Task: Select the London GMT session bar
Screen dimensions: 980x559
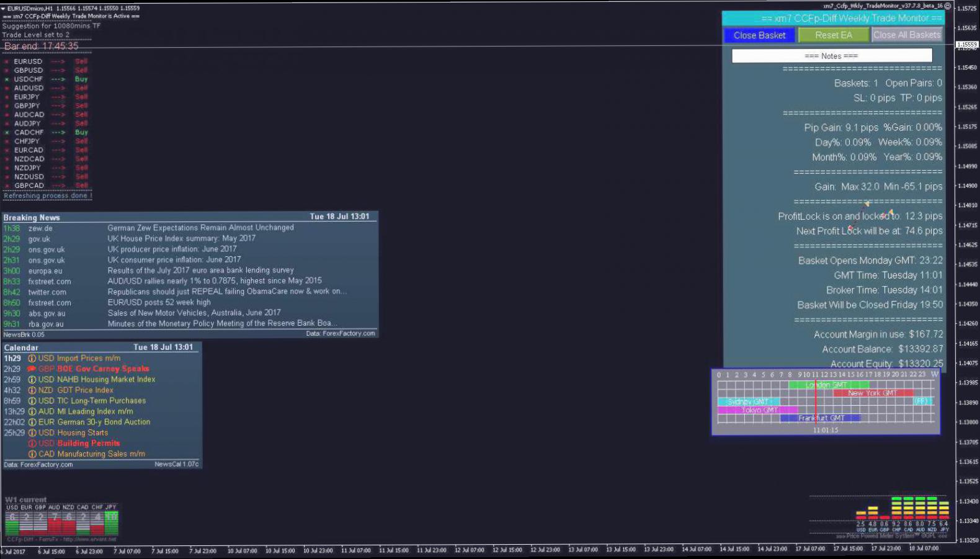Action: (x=827, y=385)
